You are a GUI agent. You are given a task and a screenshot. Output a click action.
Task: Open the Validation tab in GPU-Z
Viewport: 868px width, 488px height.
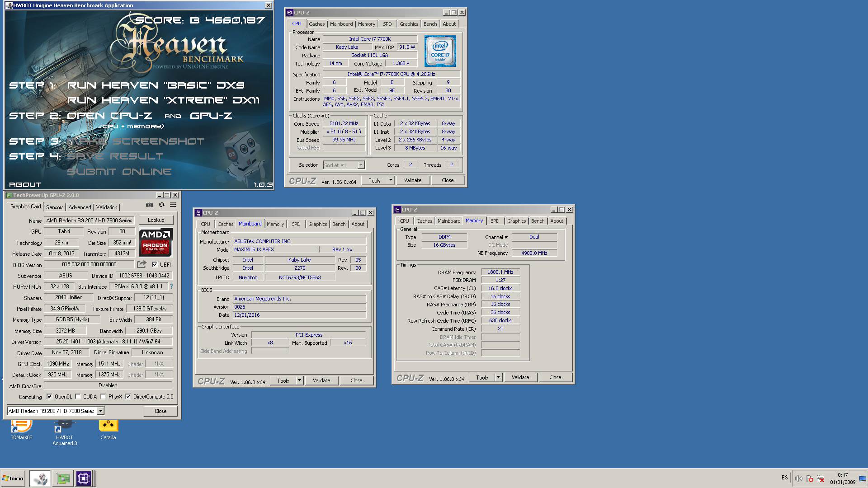click(x=107, y=207)
